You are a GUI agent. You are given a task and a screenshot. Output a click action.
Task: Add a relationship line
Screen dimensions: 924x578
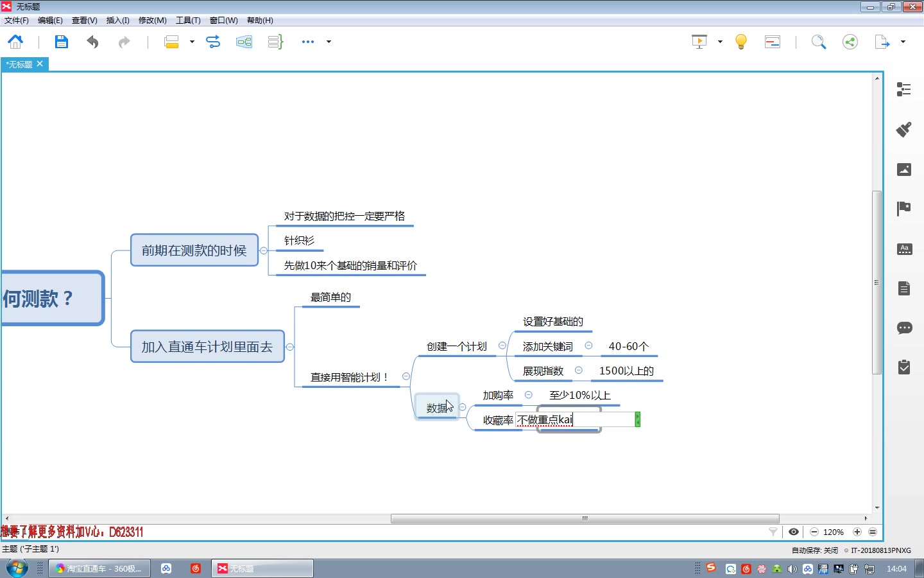(212, 42)
